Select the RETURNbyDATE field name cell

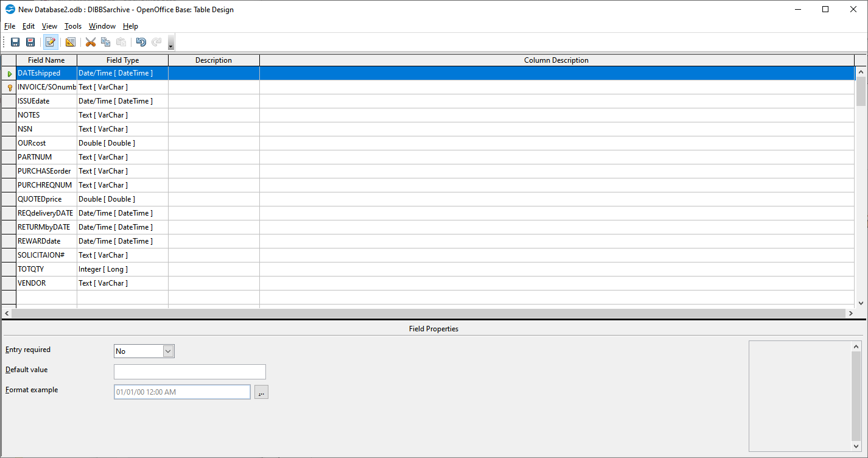pos(46,227)
